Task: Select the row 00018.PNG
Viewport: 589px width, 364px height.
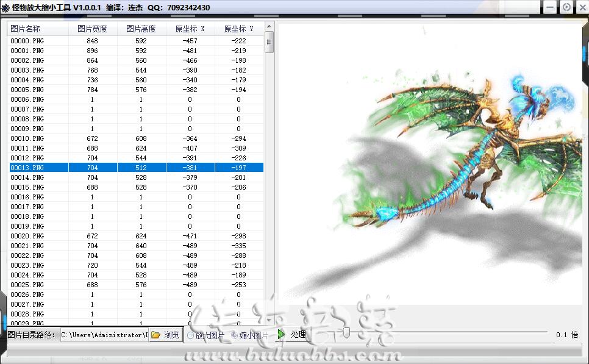Action: click(135, 216)
